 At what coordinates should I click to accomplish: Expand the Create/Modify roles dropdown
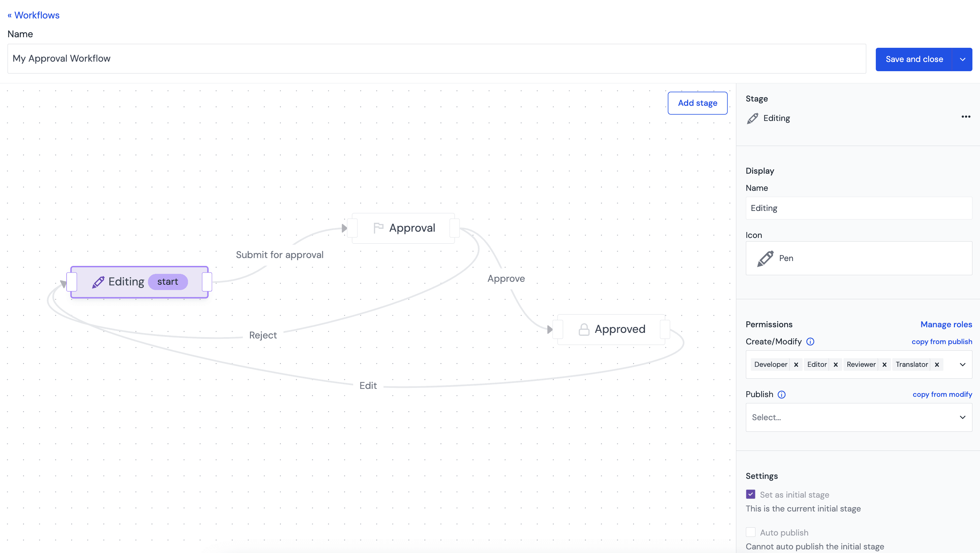click(963, 364)
